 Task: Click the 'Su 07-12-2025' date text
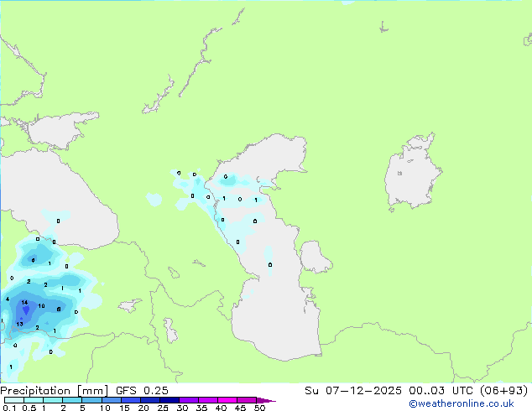click(353, 391)
